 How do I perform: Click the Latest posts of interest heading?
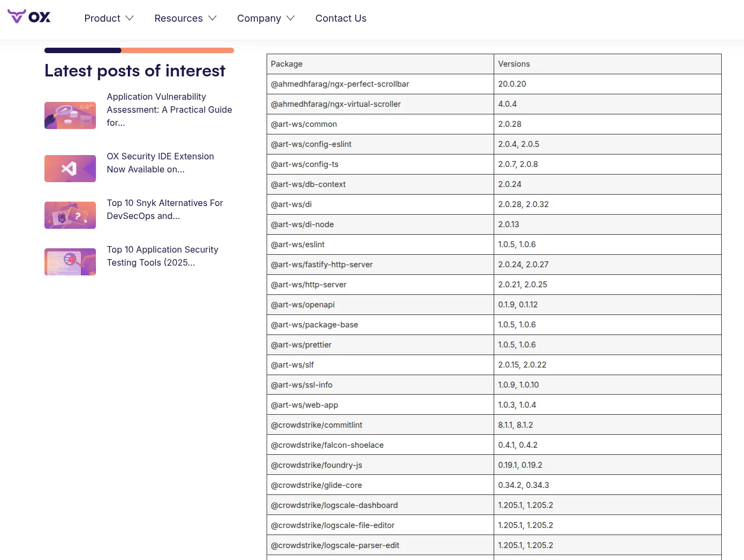(135, 71)
